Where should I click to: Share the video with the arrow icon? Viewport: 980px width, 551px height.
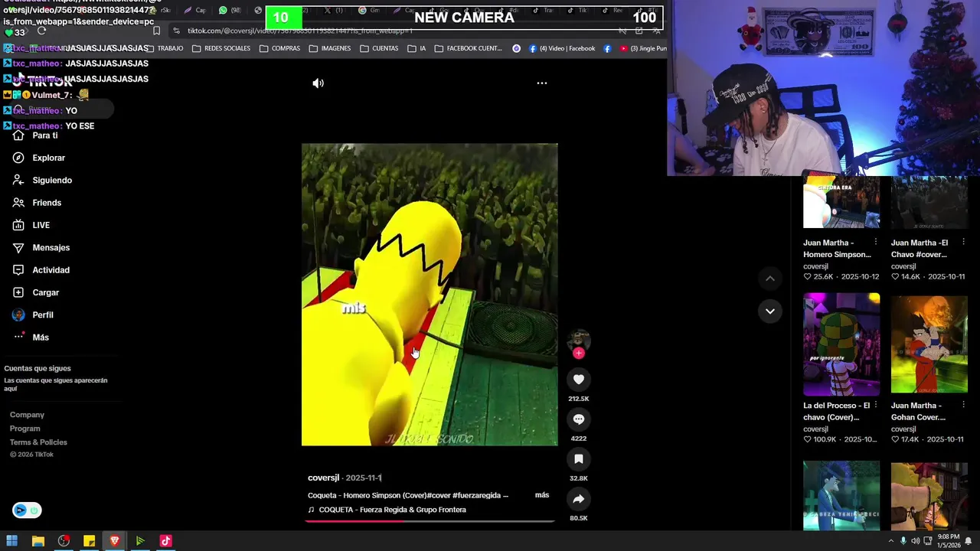[x=579, y=499]
